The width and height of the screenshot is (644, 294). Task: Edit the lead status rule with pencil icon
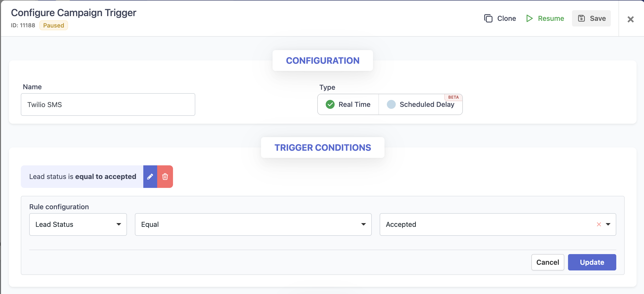click(x=150, y=176)
